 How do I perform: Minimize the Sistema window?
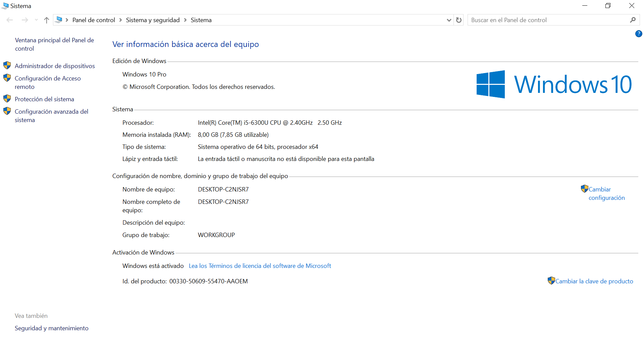click(585, 6)
